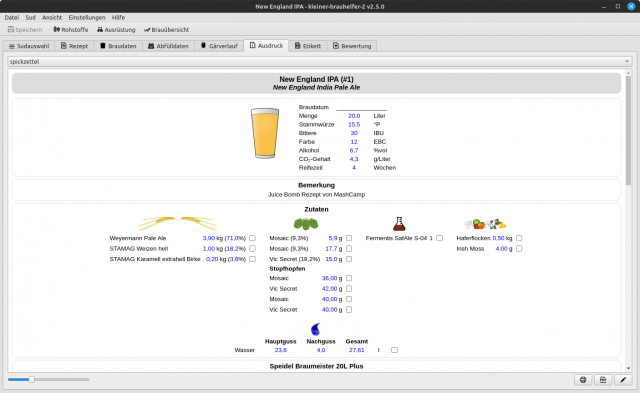Check the Irish Moss checkbox
Image resolution: width=640 pixels, height=393 pixels.
pos(519,249)
